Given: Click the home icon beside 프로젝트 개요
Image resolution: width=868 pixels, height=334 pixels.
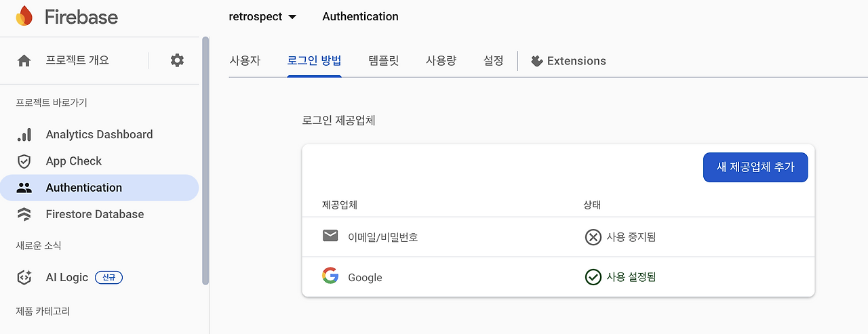Looking at the screenshot, I should click(x=24, y=61).
